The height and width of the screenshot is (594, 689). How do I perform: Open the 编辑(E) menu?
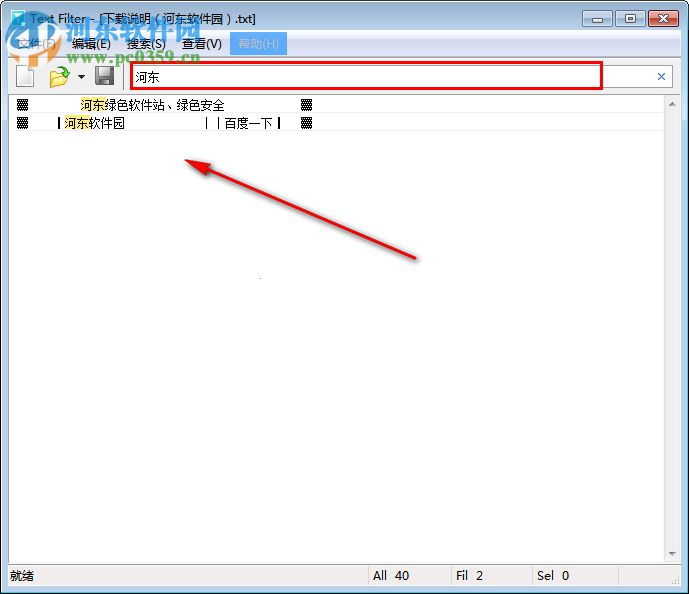pos(91,43)
